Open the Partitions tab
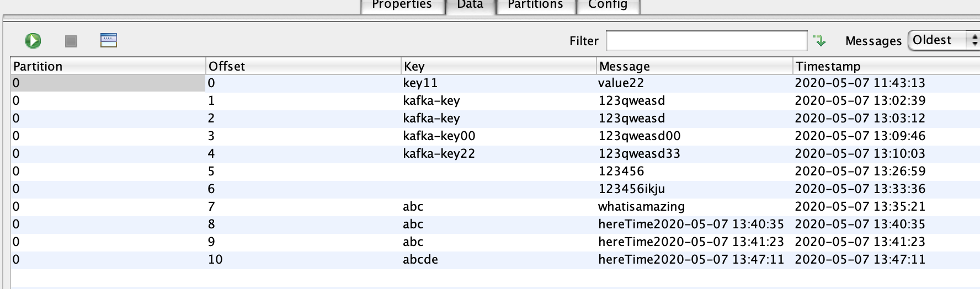This screenshot has height=289, width=980. pyautogui.click(x=535, y=5)
